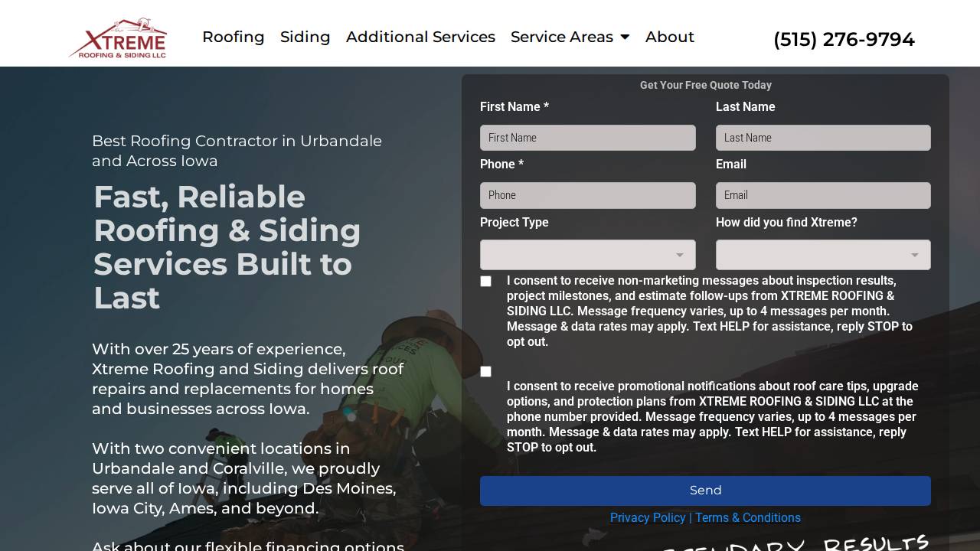Click the First Name input field
The width and height of the screenshot is (980, 551).
click(x=587, y=138)
